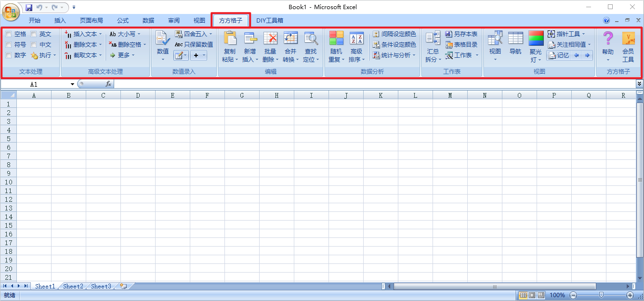Check the 数字 checkbox
This screenshot has width=644, height=301.
click(9, 55)
